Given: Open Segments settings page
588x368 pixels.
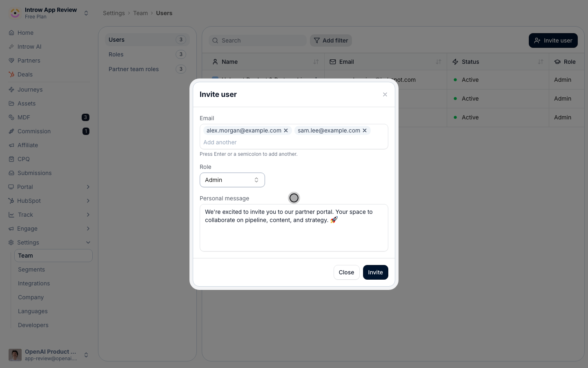Looking at the screenshot, I should coord(31,269).
